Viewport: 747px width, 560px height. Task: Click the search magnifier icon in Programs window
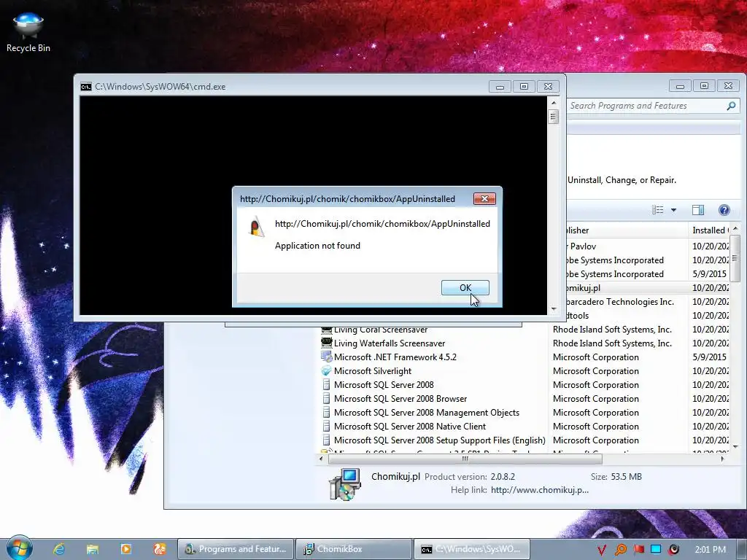[731, 106]
